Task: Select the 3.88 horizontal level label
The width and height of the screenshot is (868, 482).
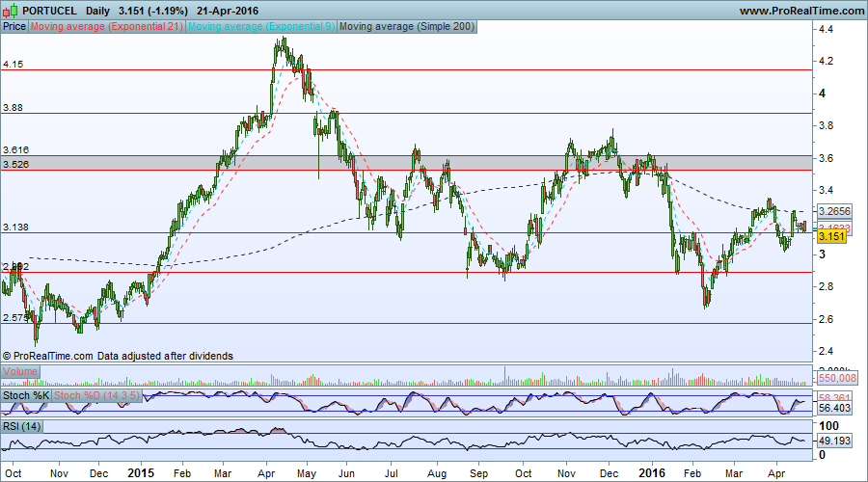Action: (13, 108)
